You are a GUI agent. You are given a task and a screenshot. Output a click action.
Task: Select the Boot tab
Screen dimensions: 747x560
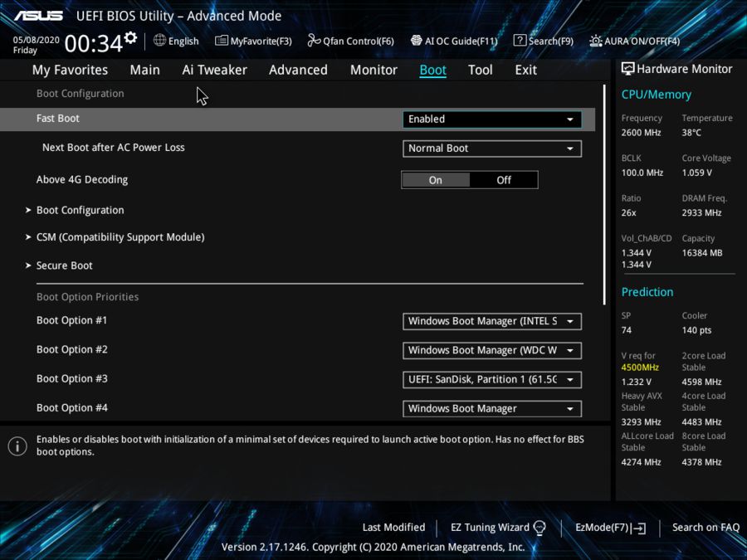pyautogui.click(x=432, y=70)
